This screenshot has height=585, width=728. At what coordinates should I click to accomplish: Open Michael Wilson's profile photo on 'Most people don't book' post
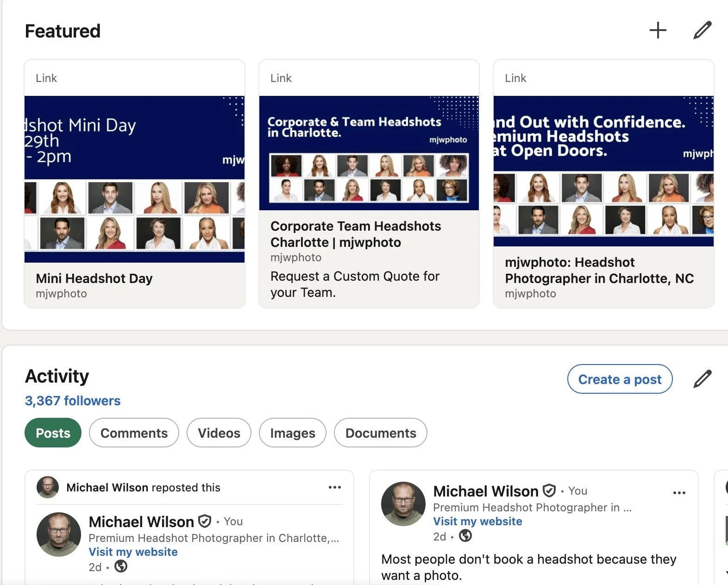click(x=403, y=504)
